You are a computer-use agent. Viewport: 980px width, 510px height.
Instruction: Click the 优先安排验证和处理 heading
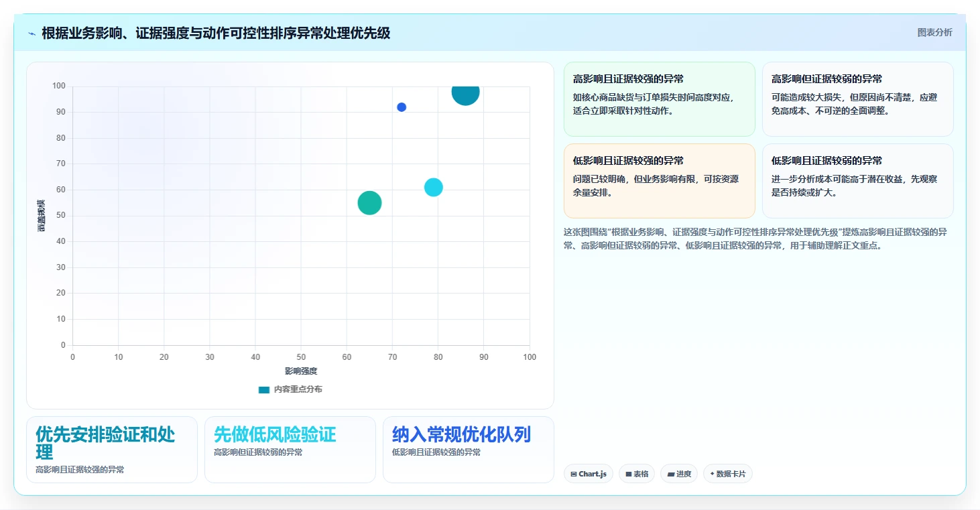coord(105,442)
